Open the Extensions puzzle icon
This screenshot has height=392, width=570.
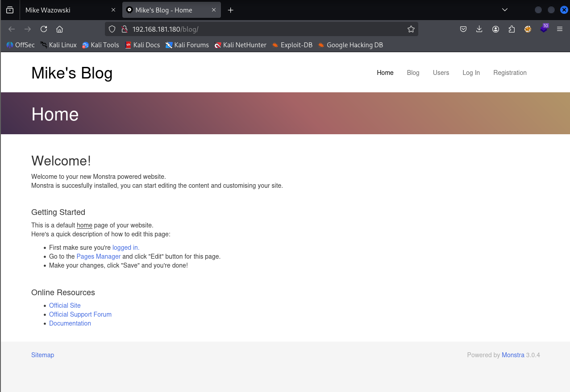pos(512,29)
